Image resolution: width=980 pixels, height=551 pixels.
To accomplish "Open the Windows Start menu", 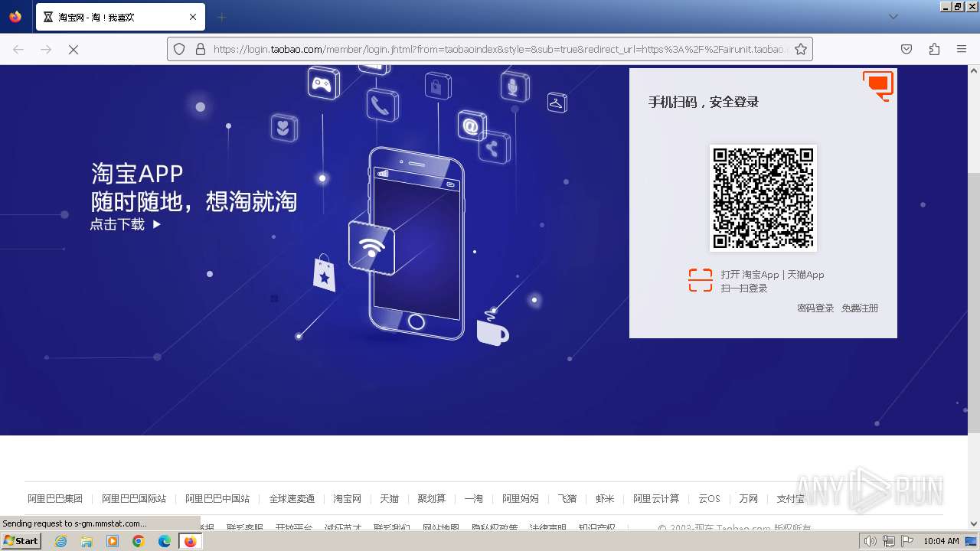I will click(x=21, y=541).
